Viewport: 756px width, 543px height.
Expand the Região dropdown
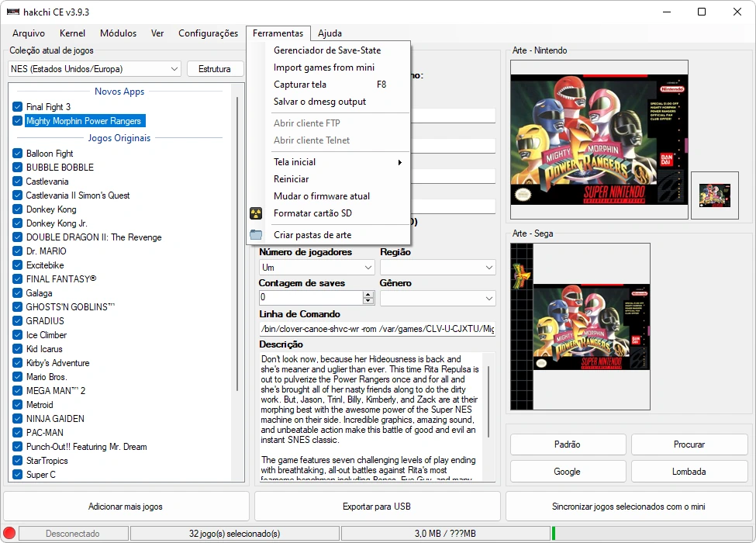click(x=437, y=268)
